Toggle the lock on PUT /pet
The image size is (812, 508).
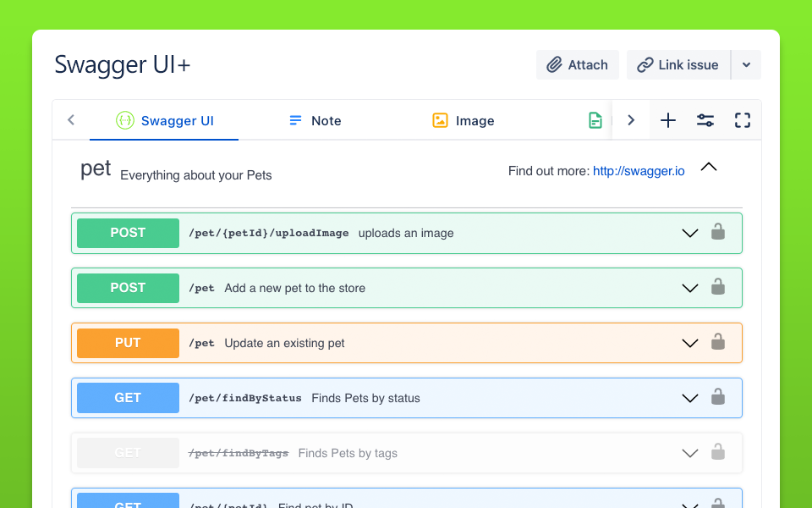[x=718, y=343]
